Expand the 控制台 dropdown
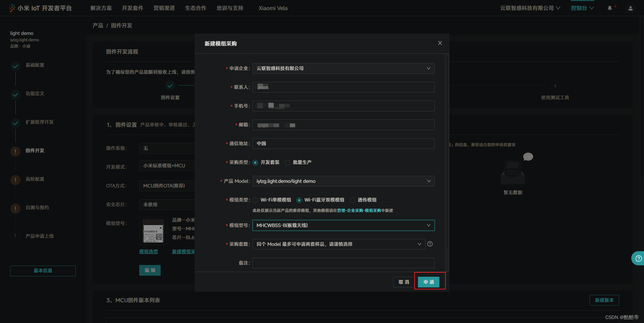Image resolution: width=644 pixels, height=323 pixels. [x=582, y=8]
